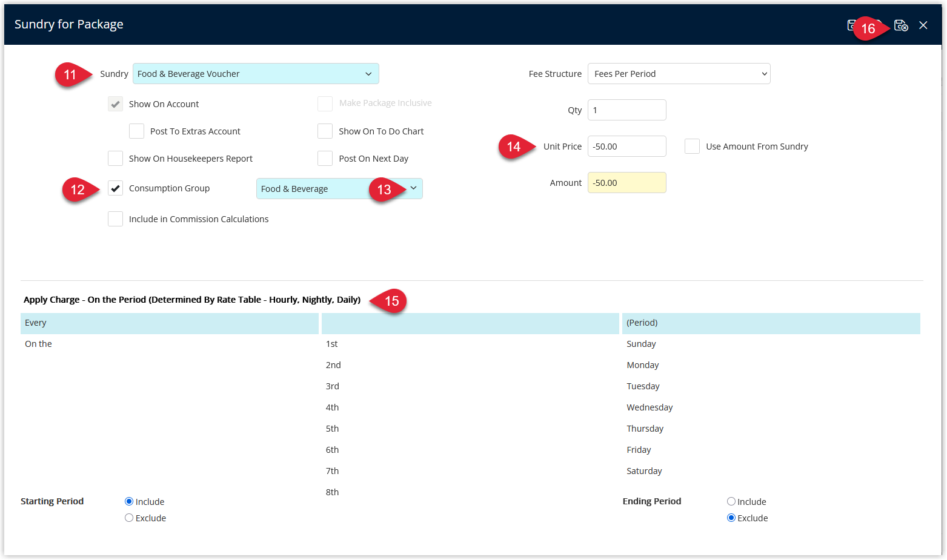Choose 1st in the ordinal list

pos(470,344)
